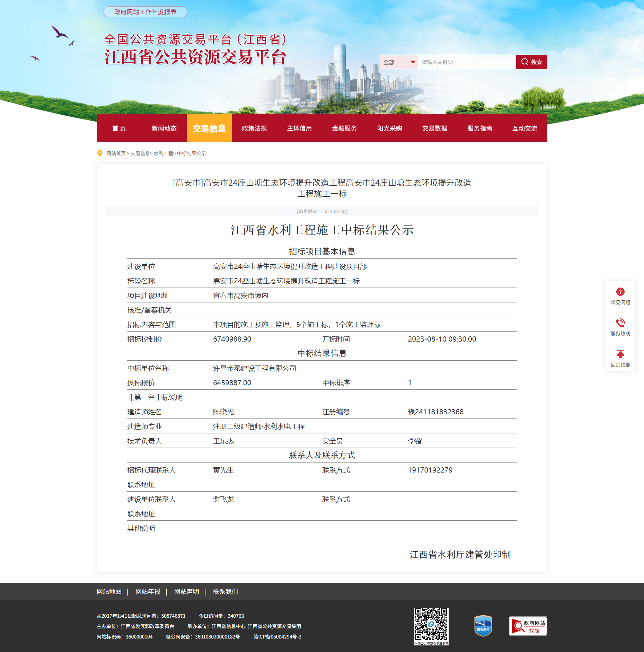Click the safety officer 李锴 cell
Viewport: 644px width, 652px height.
(462, 441)
